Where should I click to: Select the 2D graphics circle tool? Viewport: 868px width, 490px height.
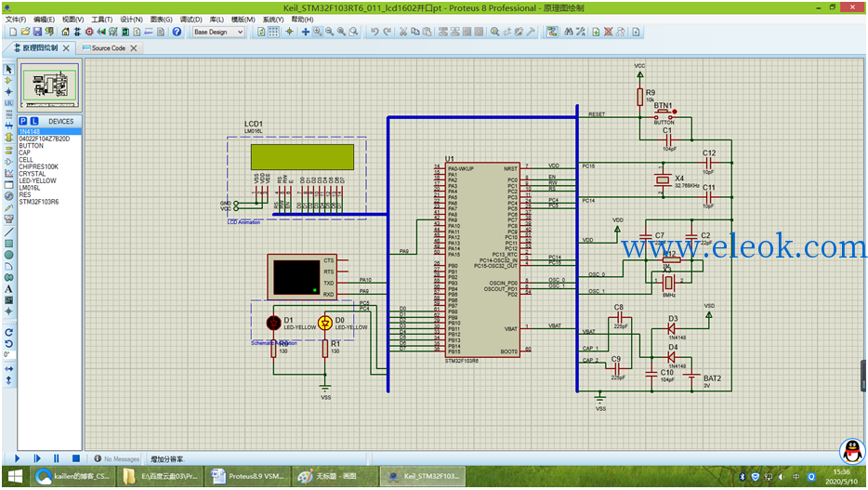(x=8, y=256)
